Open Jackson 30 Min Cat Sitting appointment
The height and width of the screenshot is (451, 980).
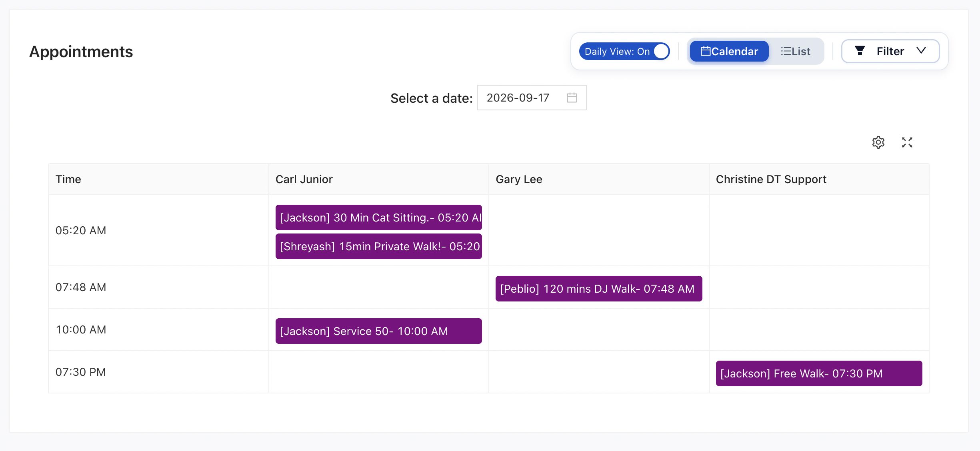pyautogui.click(x=378, y=218)
